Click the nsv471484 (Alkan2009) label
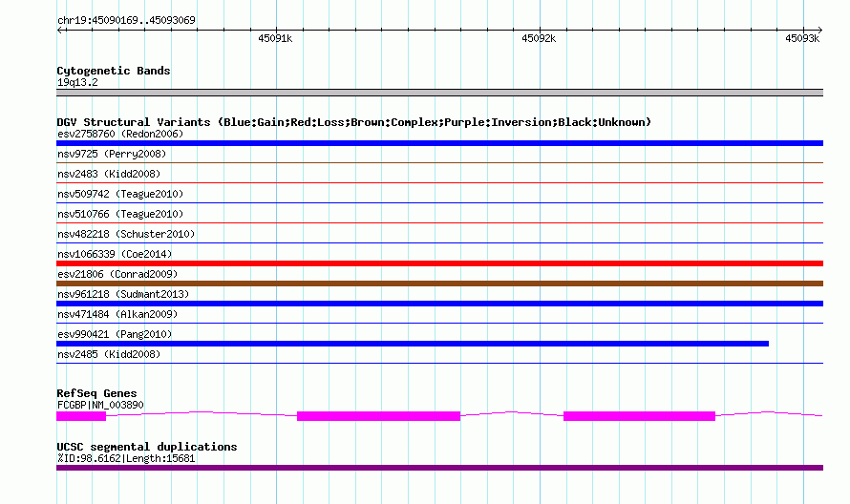Image resolution: width=850 pixels, height=504 pixels. [x=117, y=314]
